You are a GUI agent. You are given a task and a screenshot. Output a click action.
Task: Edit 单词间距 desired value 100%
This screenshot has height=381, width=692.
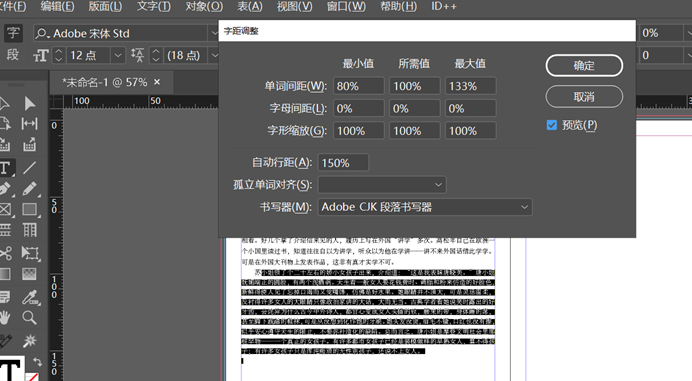point(414,86)
